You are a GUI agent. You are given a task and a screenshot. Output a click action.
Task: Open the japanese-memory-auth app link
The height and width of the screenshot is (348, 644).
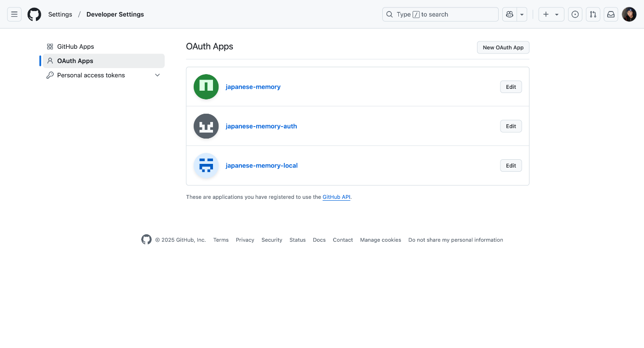tap(261, 126)
